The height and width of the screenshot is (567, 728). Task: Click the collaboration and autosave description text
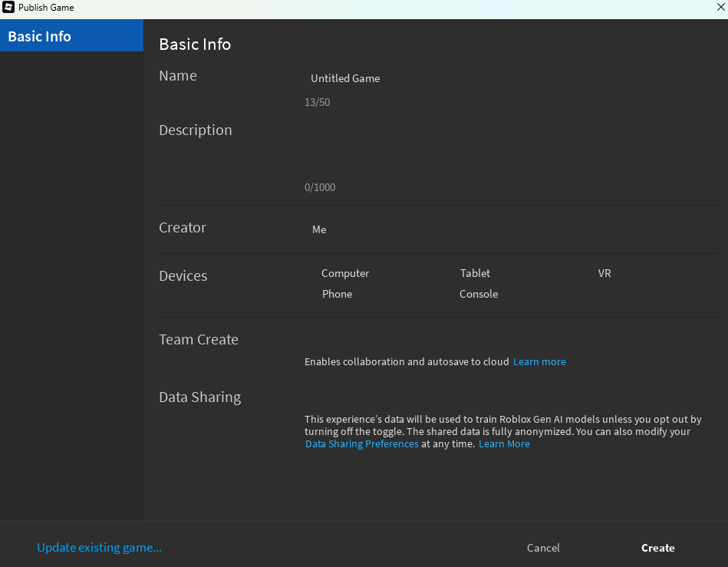tap(407, 361)
